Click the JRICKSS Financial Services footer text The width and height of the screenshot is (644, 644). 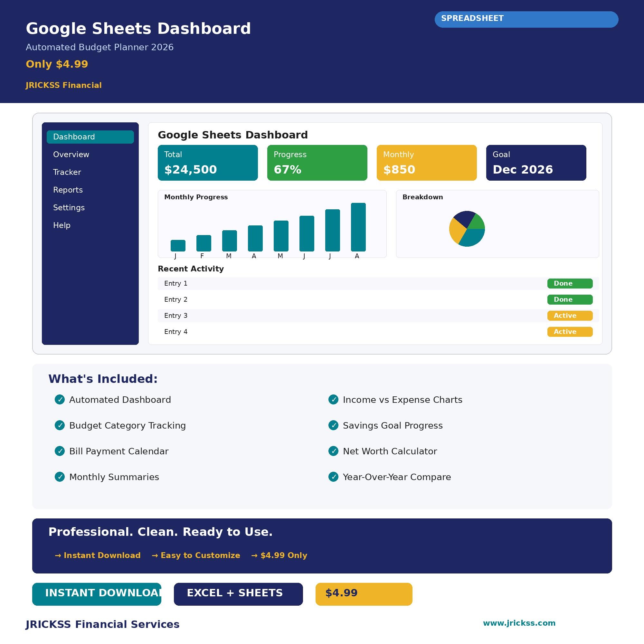pos(103,624)
